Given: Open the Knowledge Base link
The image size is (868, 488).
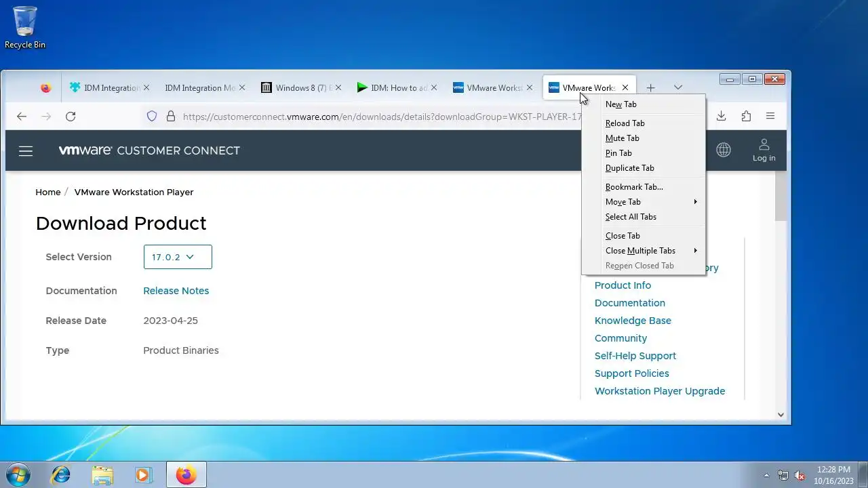Looking at the screenshot, I should tap(633, 321).
